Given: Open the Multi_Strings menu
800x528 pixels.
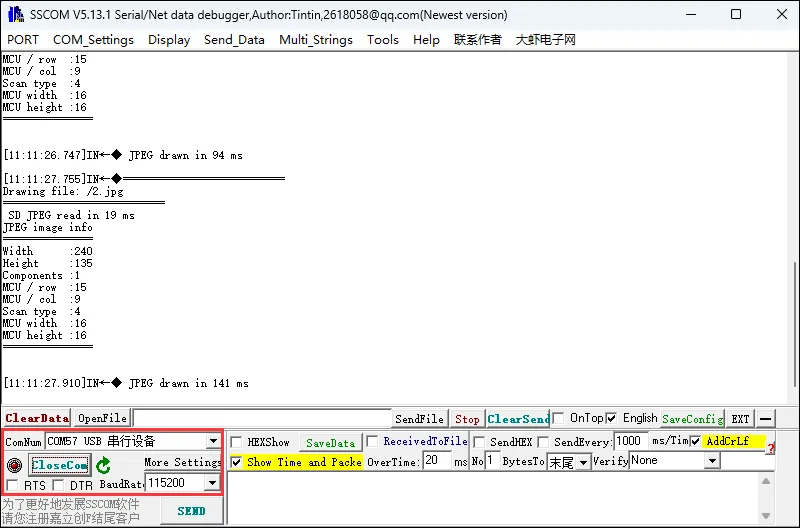Looking at the screenshot, I should [x=315, y=40].
